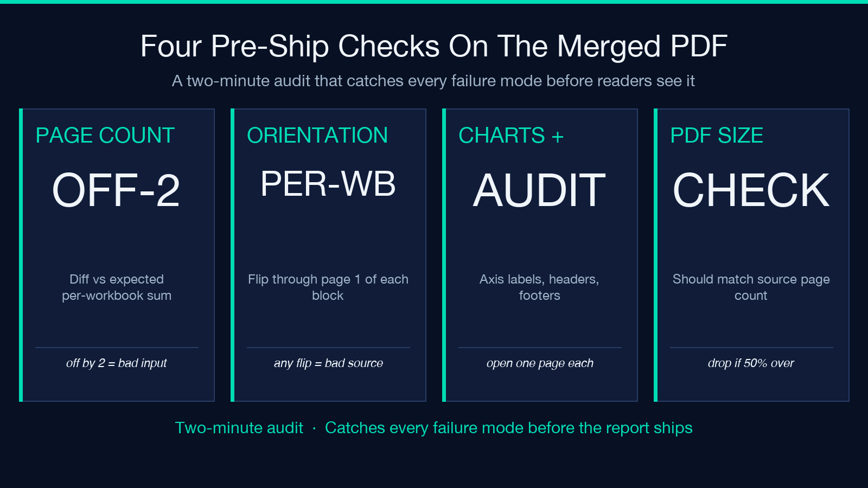The height and width of the screenshot is (488, 868).
Task: Click 'Flip through page 1 of each block' text
Action: 328,287
